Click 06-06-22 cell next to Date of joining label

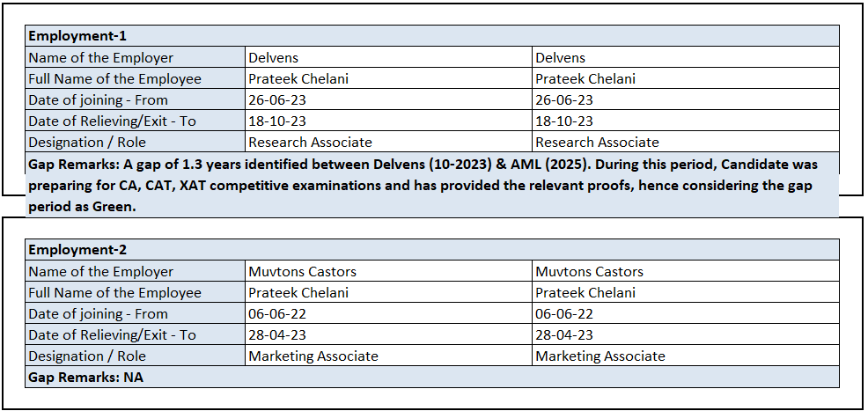[277, 314]
